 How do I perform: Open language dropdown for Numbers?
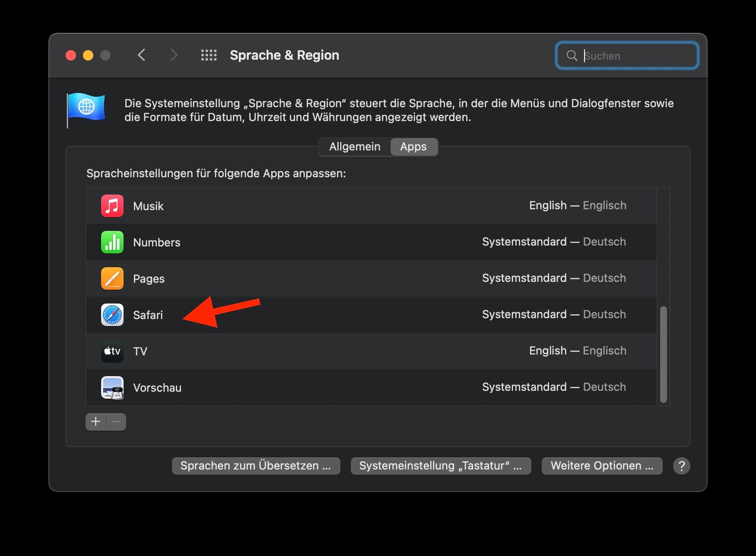pyautogui.click(x=554, y=242)
